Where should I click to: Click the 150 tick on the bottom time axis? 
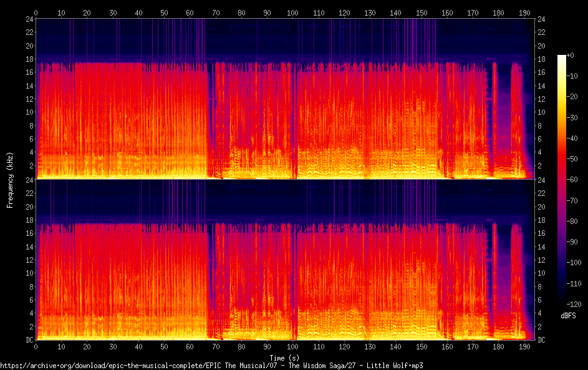pyautogui.click(x=422, y=346)
